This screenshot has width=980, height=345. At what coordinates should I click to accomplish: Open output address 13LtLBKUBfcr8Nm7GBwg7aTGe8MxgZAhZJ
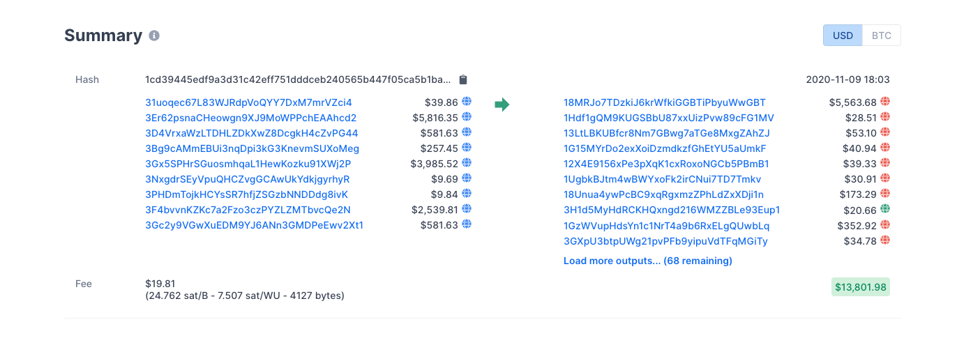tap(667, 133)
